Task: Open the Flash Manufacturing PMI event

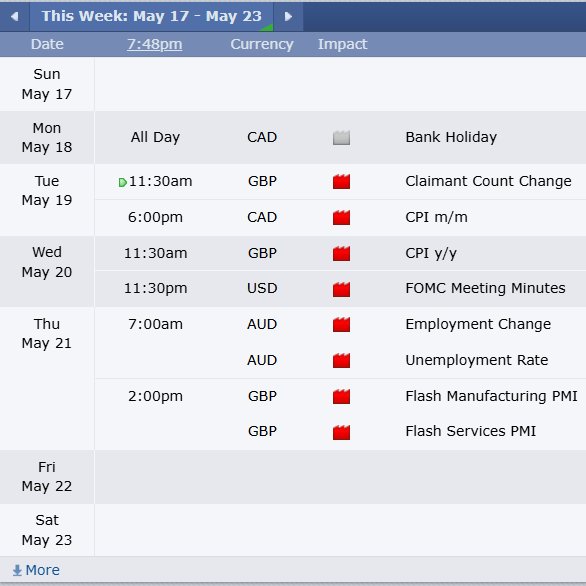Action: click(491, 396)
